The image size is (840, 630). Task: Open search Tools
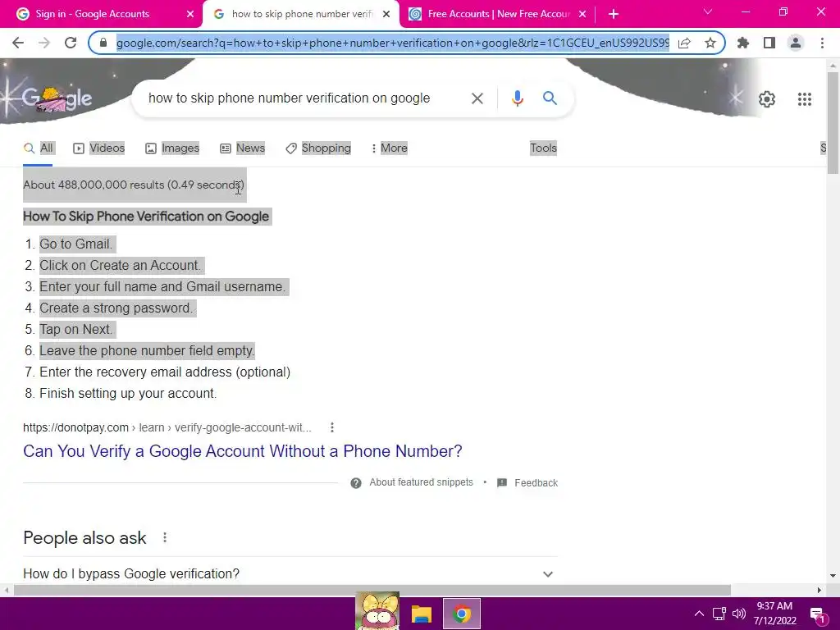543,148
